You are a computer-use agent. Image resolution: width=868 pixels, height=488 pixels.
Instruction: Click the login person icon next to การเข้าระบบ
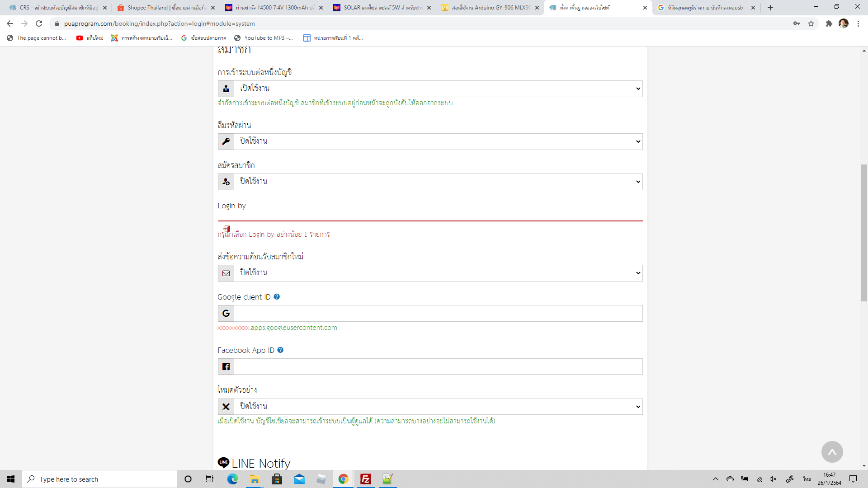[x=225, y=88]
